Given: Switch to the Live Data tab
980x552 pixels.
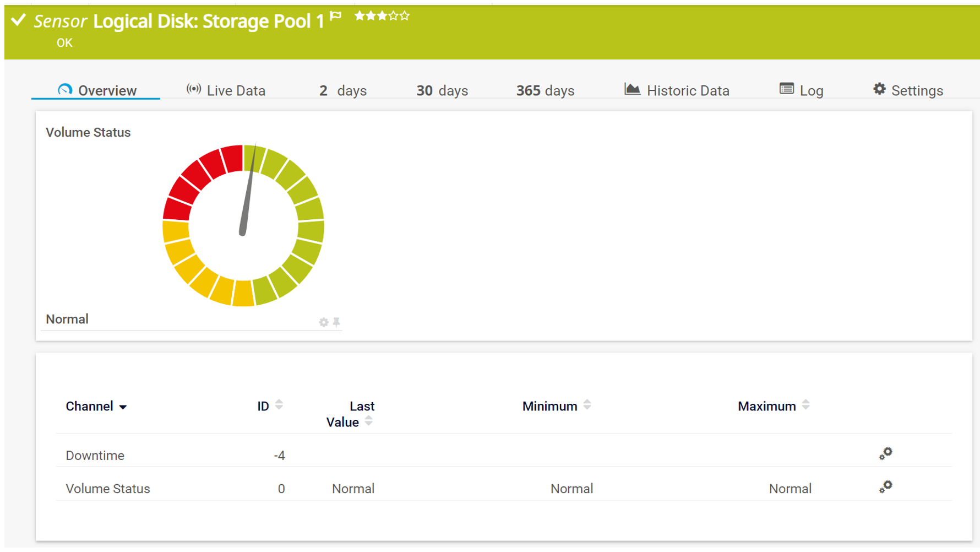Looking at the screenshot, I should 226,90.
